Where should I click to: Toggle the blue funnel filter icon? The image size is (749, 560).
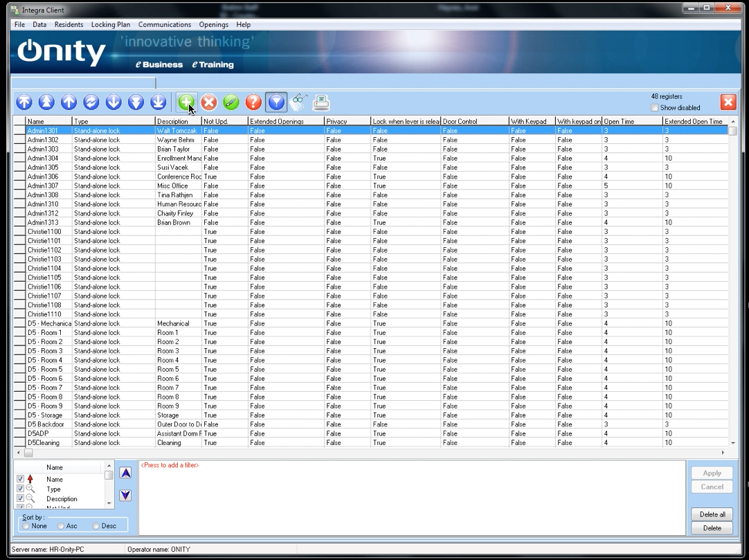click(276, 102)
